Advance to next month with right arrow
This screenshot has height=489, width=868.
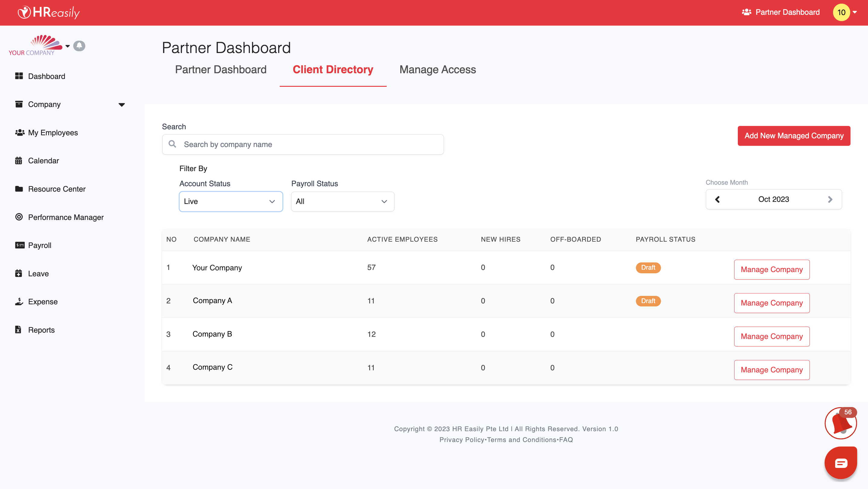pyautogui.click(x=830, y=199)
